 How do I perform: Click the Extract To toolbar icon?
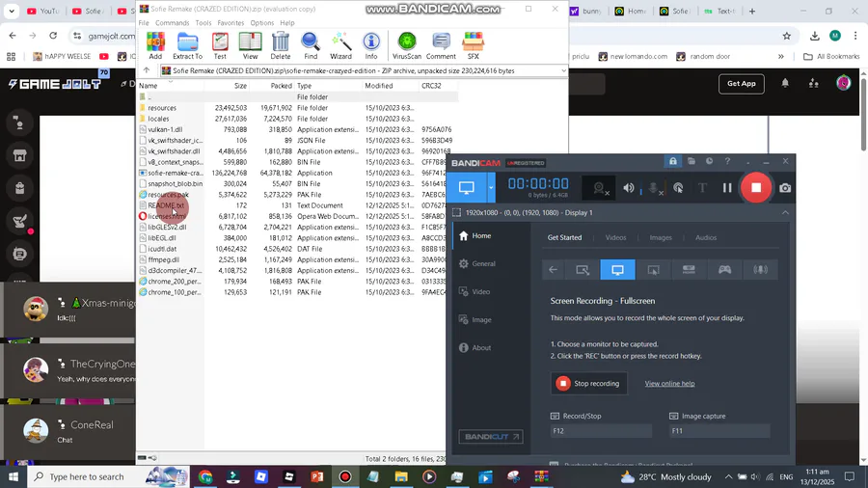point(188,45)
